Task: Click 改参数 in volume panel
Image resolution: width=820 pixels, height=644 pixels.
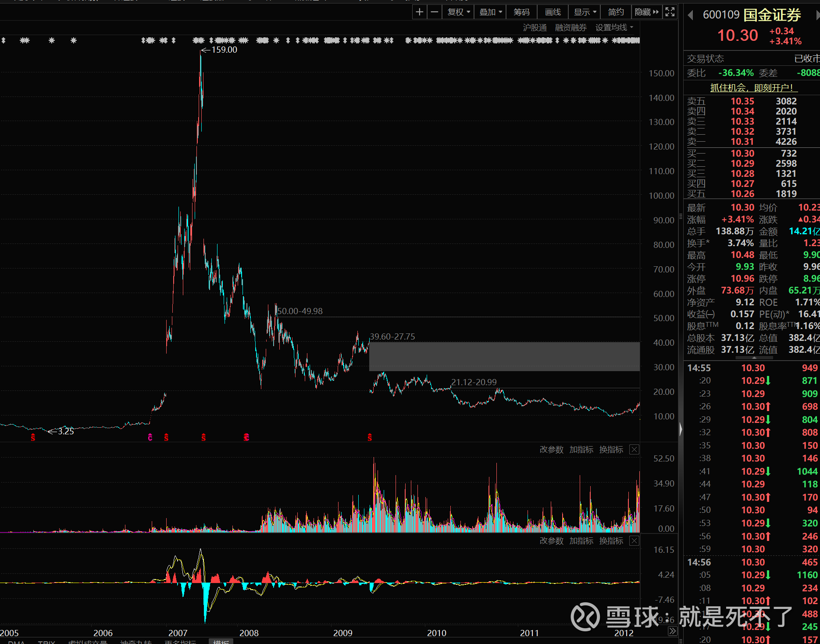Action: 552,449
